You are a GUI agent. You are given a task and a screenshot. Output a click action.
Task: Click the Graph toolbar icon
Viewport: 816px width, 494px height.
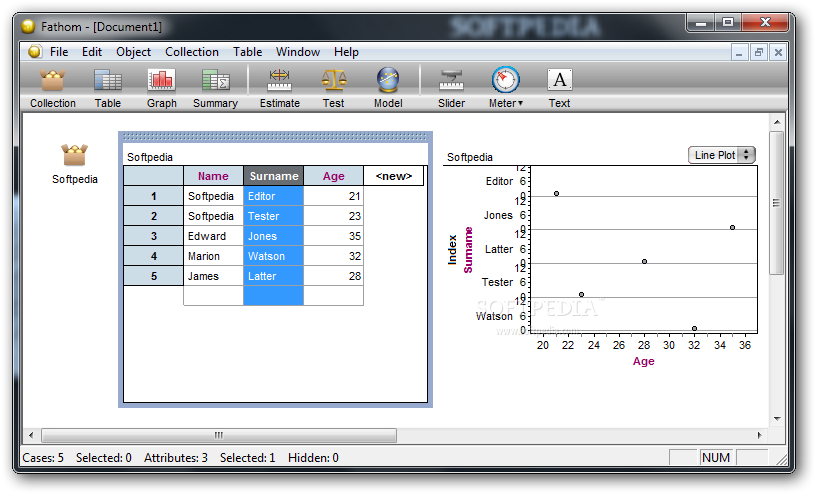click(x=161, y=81)
